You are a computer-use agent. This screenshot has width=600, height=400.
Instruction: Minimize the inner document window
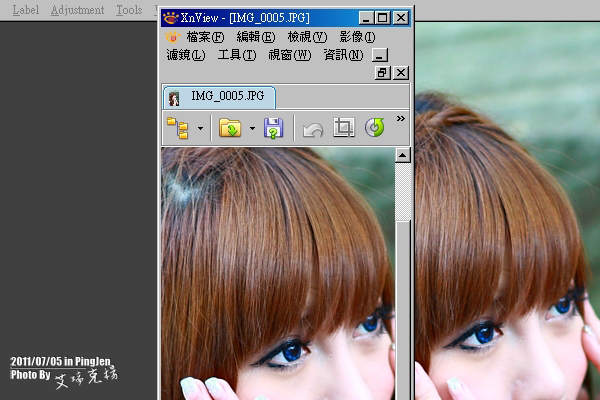[x=380, y=55]
